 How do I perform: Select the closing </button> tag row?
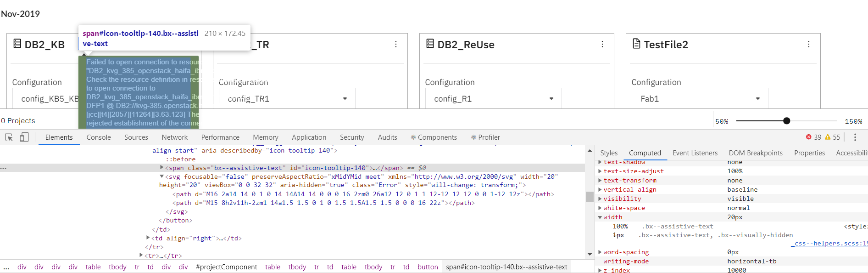point(175,220)
